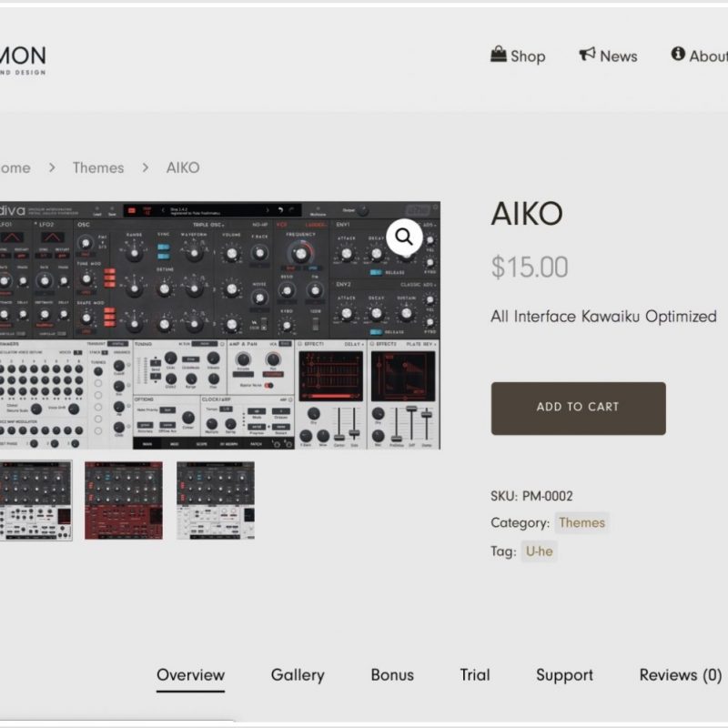Open the Bonus tab
Screen dimensions: 728x728
[x=392, y=675]
